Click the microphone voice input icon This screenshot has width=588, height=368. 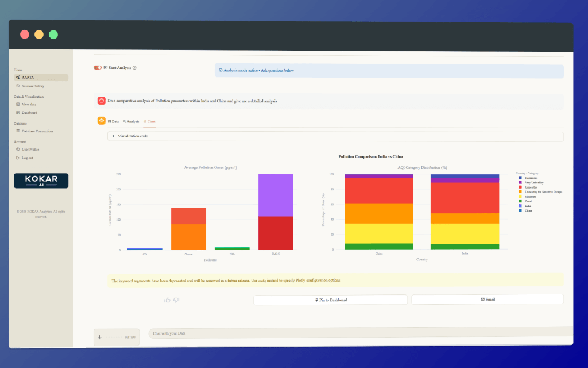pyautogui.click(x=100, y=338)
